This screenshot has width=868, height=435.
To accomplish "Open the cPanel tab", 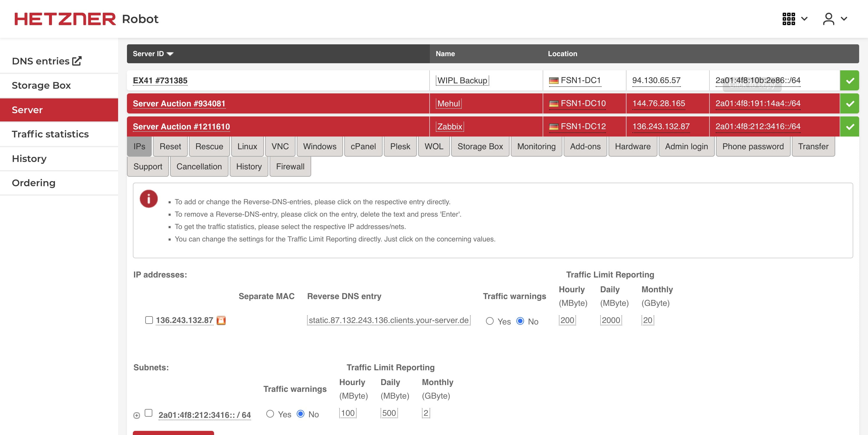I will [363, 146].
